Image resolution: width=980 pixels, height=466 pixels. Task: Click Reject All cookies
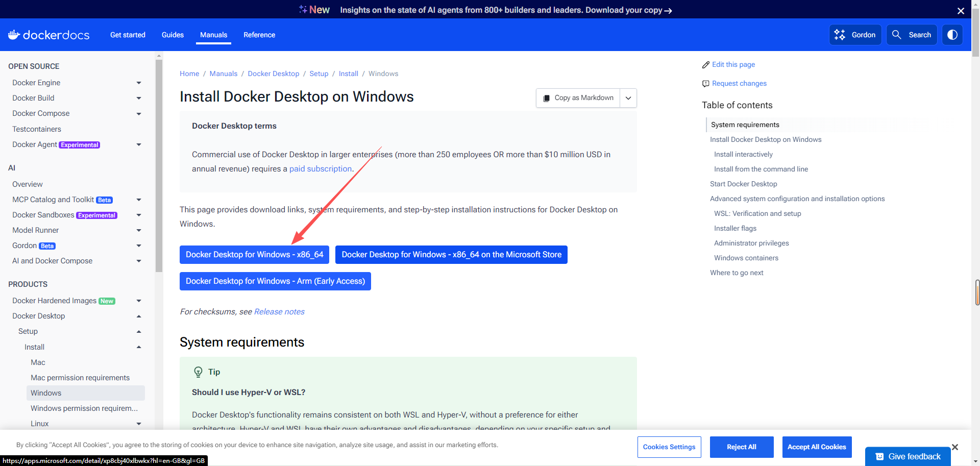742,447
